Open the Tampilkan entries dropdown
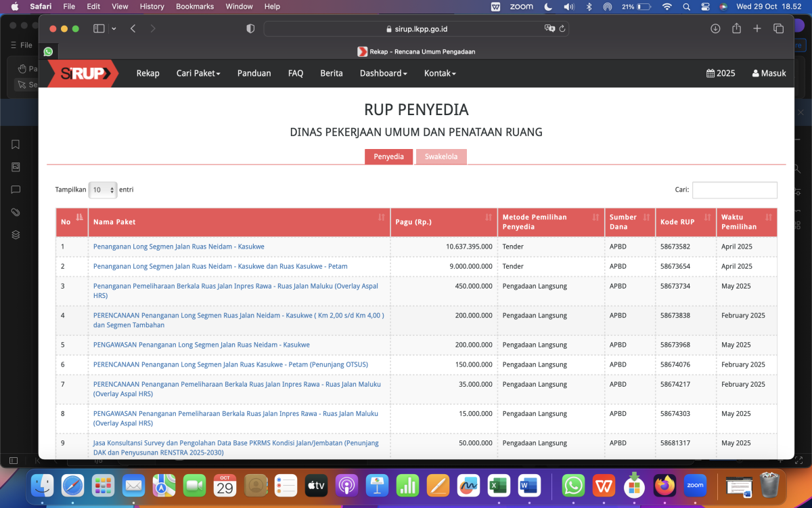 click(x=103, y=190)
